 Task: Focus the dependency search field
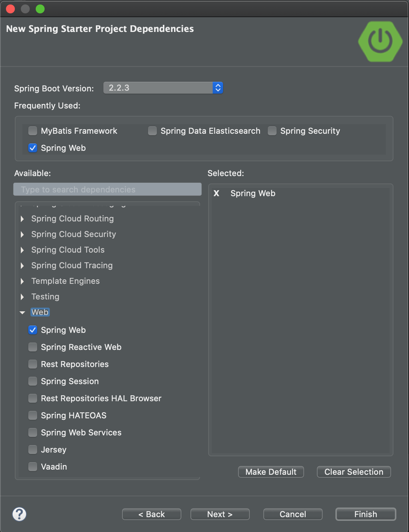107,189
